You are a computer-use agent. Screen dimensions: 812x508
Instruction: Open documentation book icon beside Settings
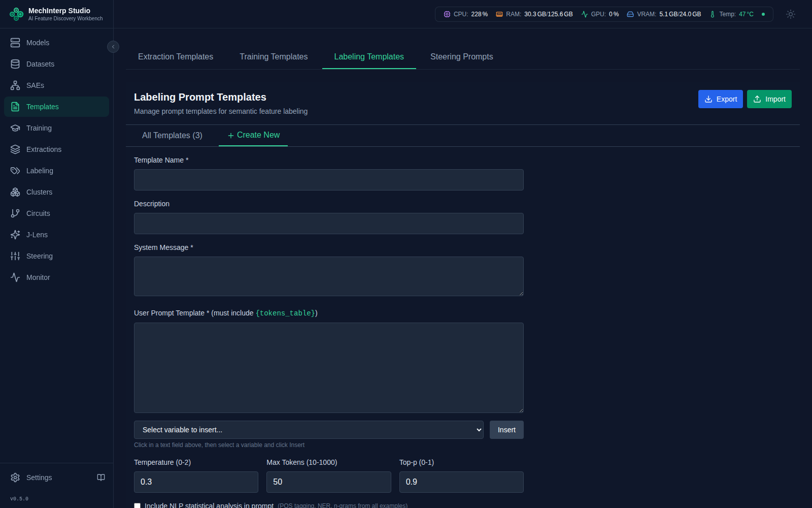pos(101,478)
